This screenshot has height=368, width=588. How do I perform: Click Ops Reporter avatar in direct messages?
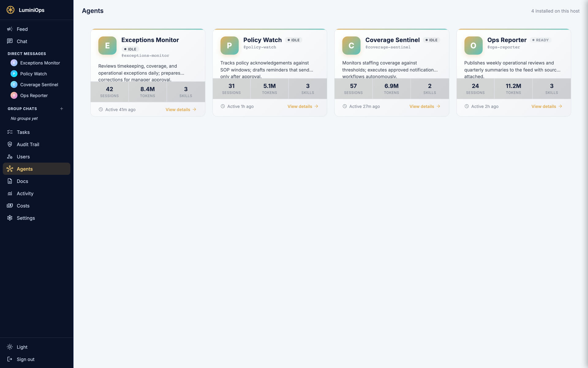pyautogui.click(x=14, y=95)
